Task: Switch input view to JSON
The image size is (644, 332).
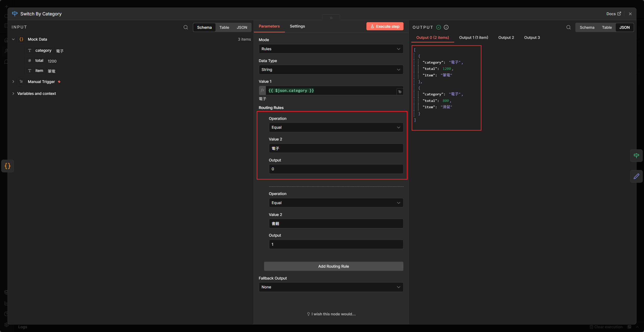Action: [242, 27]
